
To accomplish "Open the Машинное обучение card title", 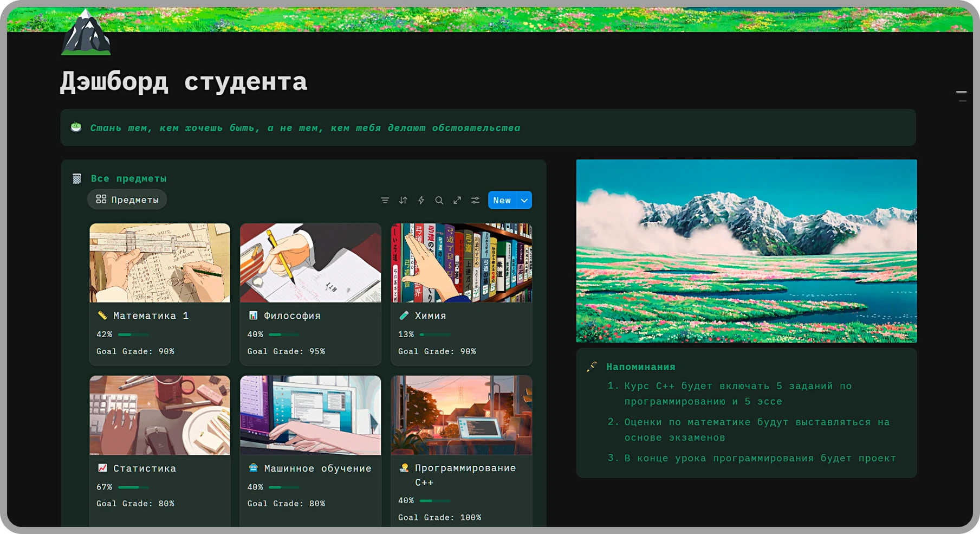I will [x=317, y=468].
